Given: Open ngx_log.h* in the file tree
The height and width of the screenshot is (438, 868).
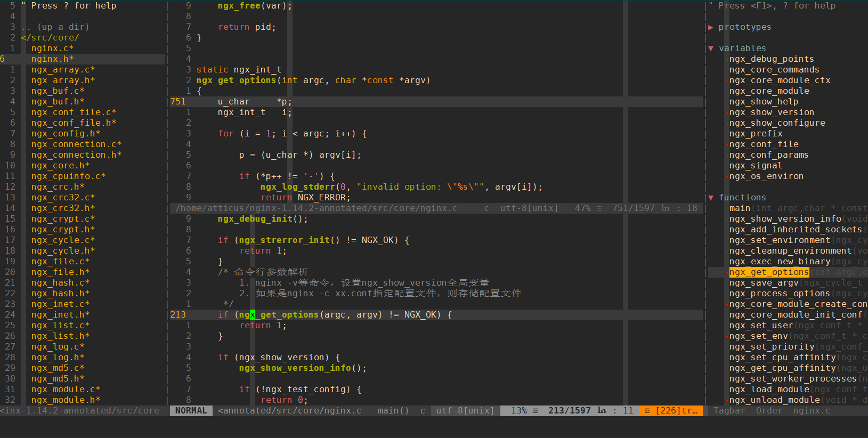Looking at the screenshot, I should click(58, 358).
